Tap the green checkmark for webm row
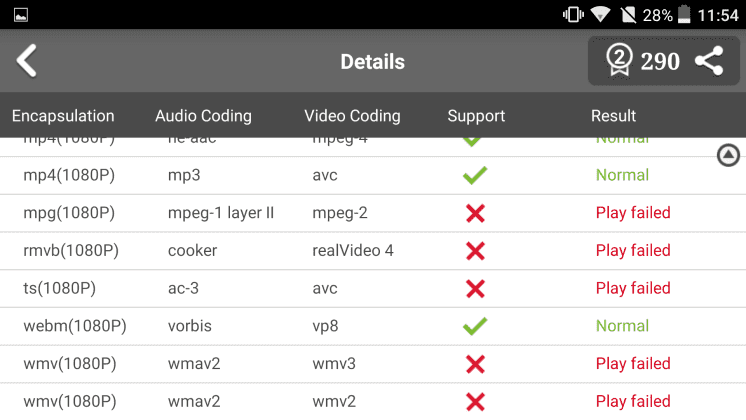This screenshot has width=746, height=420. pyautogui.click(x=475, y=326)
